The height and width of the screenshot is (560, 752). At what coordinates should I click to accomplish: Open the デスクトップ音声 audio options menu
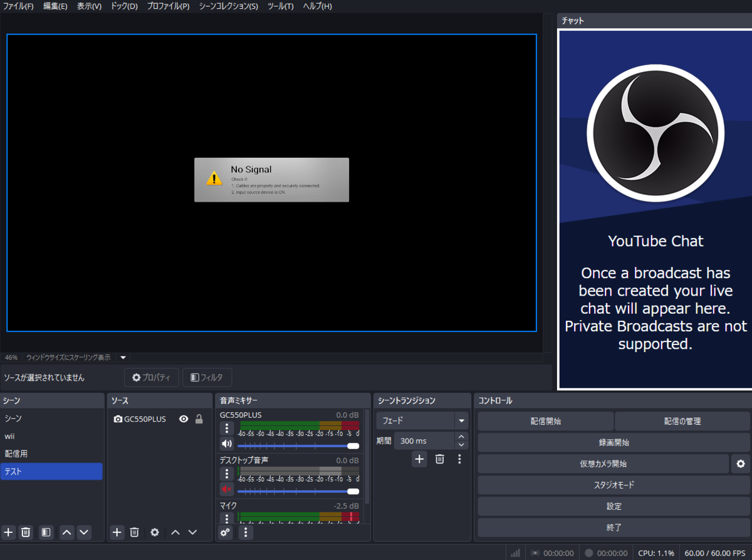pos(227,474)
